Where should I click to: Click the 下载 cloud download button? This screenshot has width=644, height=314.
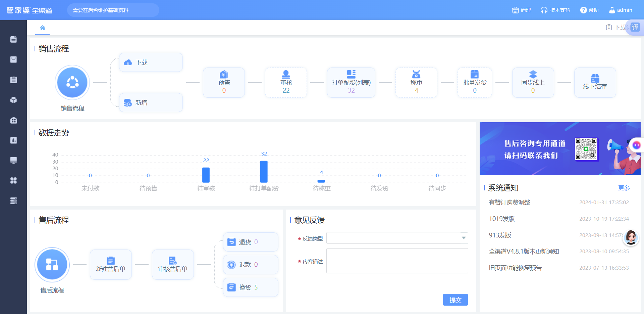[151, 62]
